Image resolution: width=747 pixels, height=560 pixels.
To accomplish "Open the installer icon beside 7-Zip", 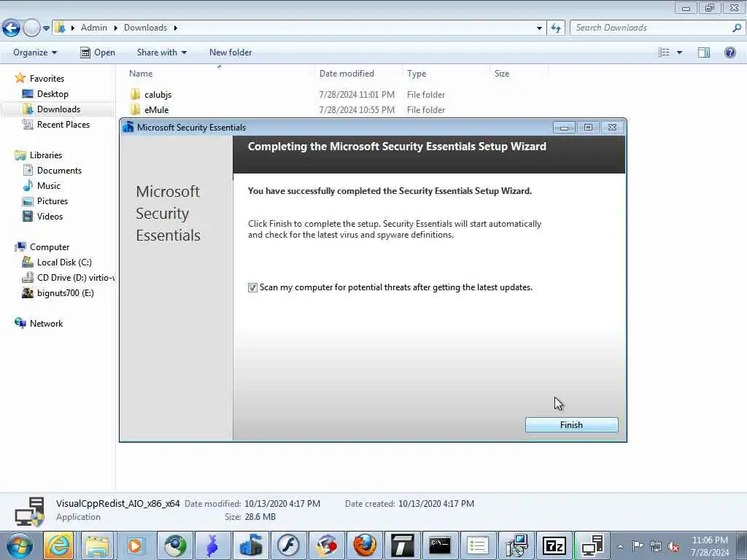I will click(516, 545).
